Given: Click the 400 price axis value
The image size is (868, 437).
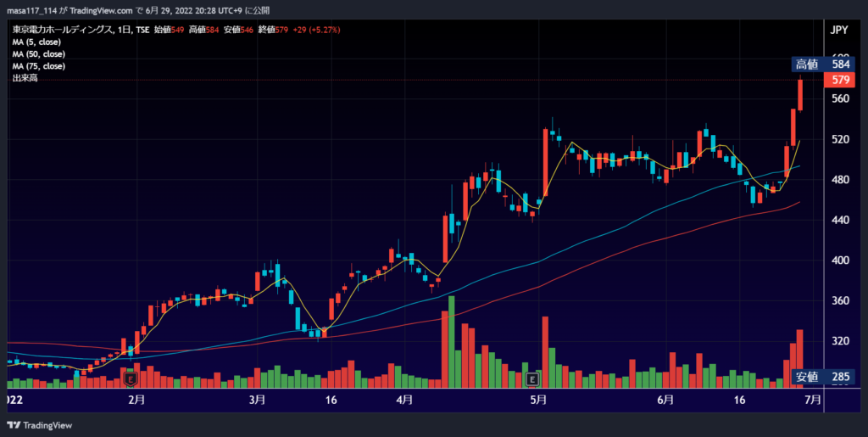Looking at the screenshot, I should (840, 261).
